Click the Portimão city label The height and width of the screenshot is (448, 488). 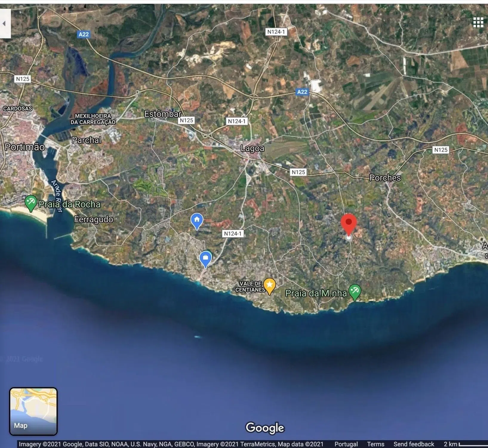pyautogui.click(x=25, y=147)
